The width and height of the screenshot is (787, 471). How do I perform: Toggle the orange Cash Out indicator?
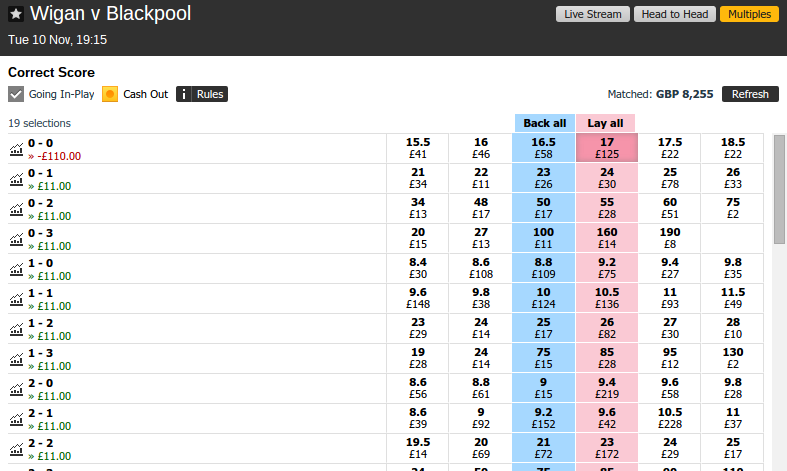point(110,94)
